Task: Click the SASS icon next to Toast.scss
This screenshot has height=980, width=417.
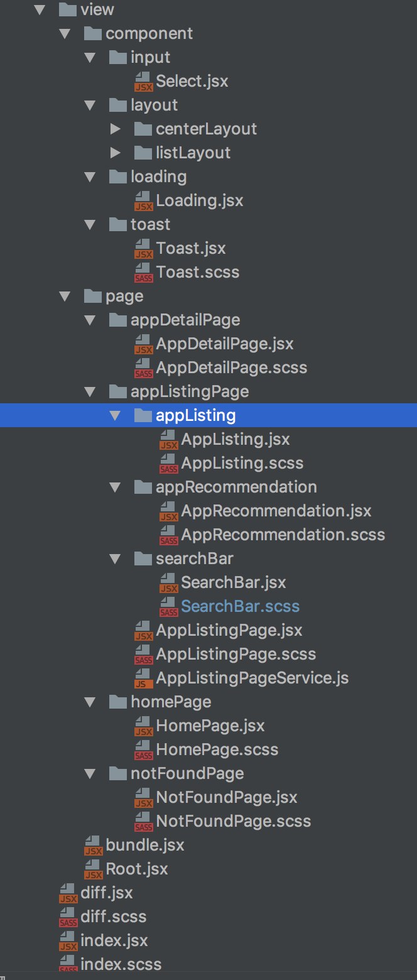Action: pos(144,273)
